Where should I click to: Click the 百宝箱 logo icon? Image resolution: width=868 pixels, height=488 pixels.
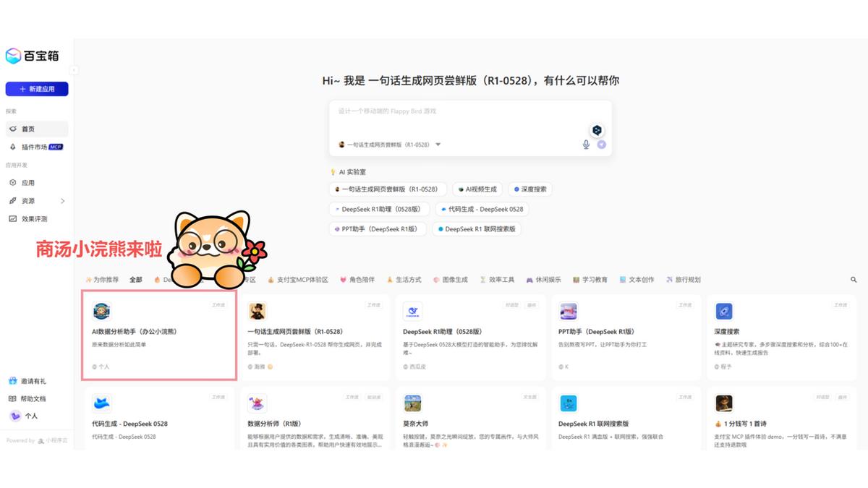[x=14, y=56]
